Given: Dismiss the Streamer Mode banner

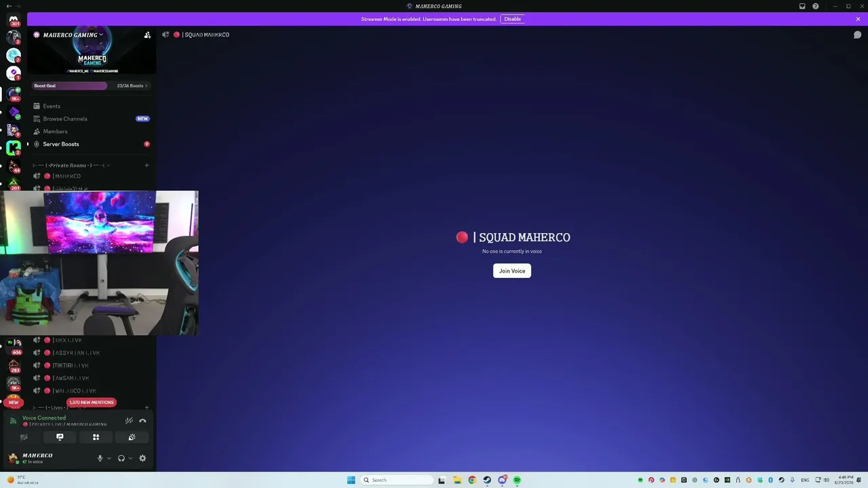Looking at the screenshot, I should coord(858,19).
